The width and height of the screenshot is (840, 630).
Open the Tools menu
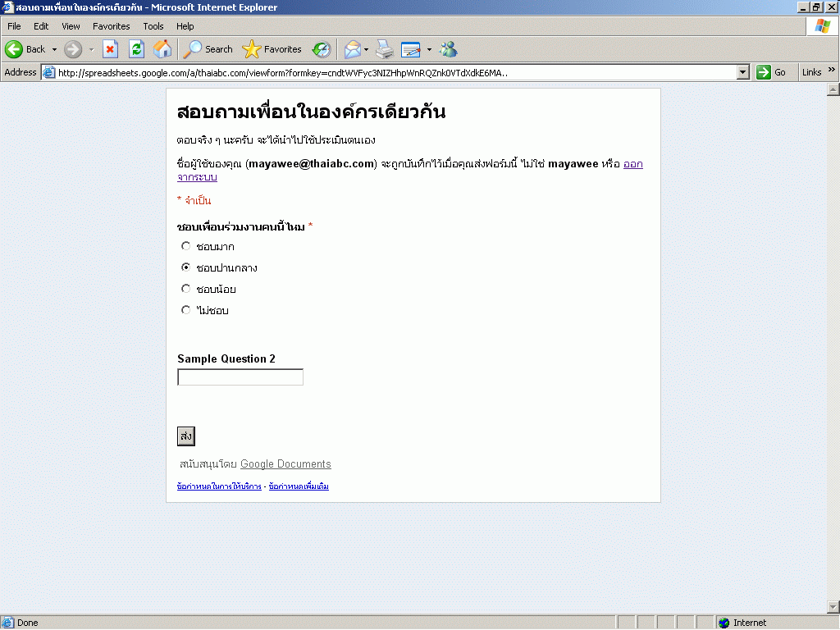153,26
